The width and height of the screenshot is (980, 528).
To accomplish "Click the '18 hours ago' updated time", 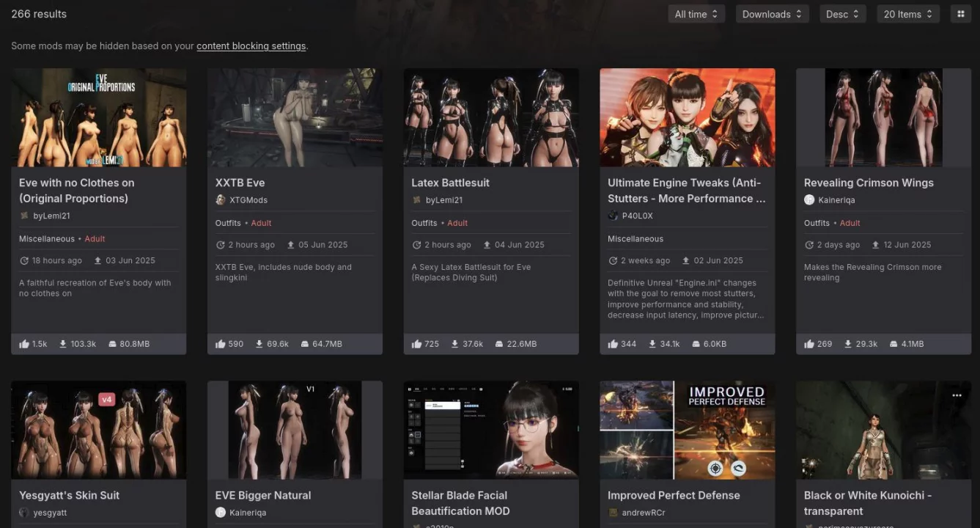I will [56, 261].
